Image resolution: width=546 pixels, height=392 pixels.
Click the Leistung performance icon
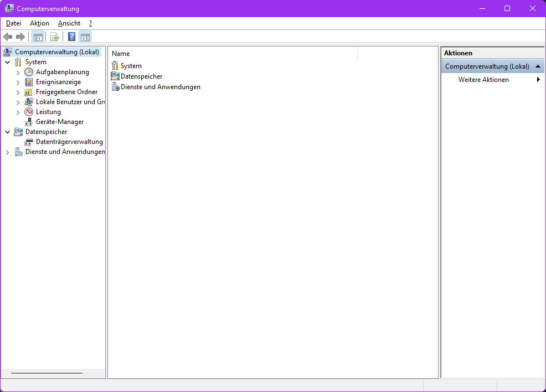(29, 112)
